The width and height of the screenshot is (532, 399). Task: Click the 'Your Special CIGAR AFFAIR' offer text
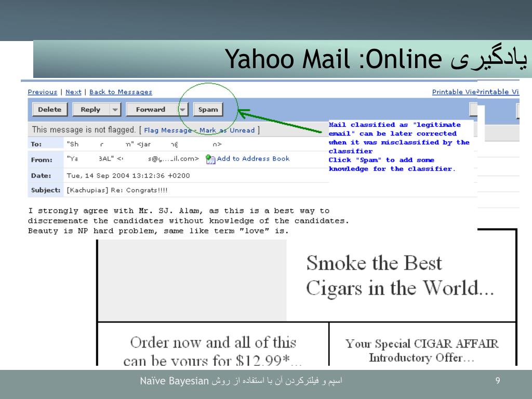click(422, 351)
